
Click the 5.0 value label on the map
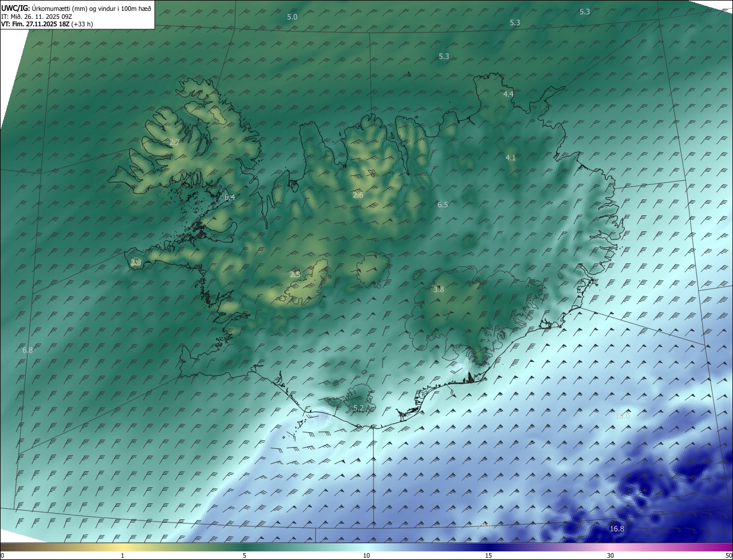point(292,17)
